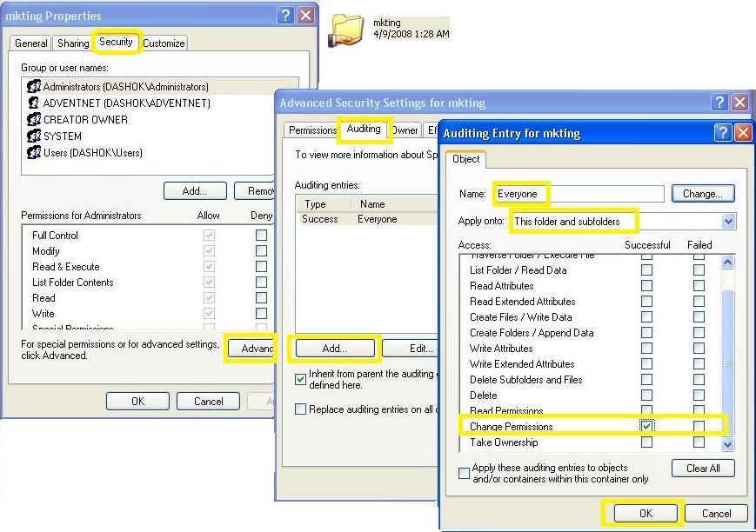Click Add in Advanced Security Settings
The image size is (756, 532).
pos(335,348)
